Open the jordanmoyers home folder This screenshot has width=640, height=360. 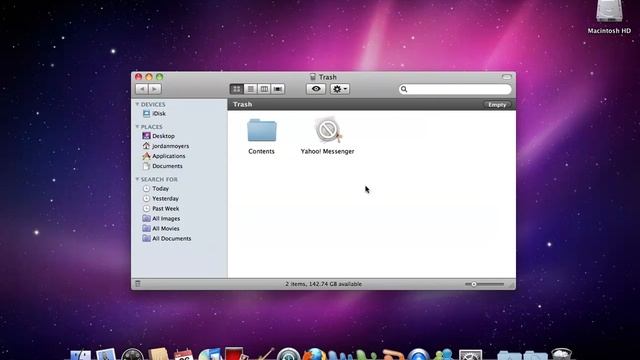coord(165,146)
